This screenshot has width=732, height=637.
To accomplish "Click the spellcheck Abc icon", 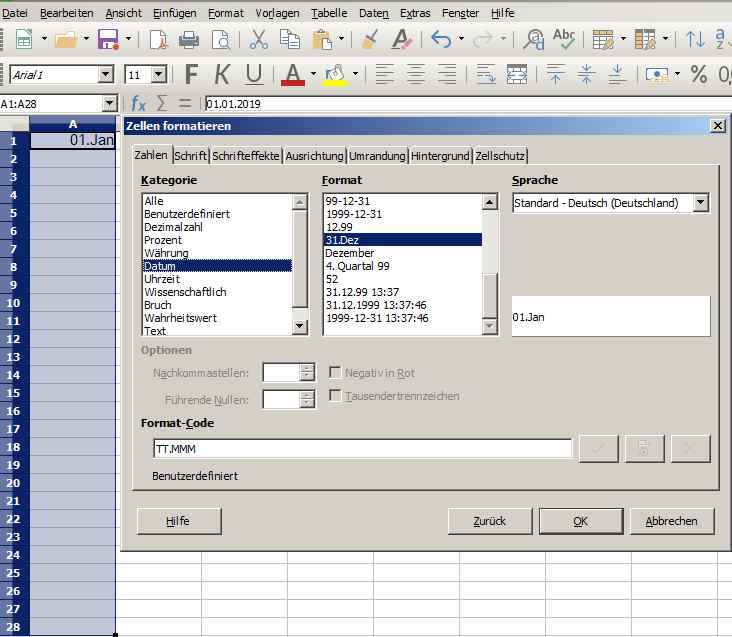I will (x=564, y=40).
